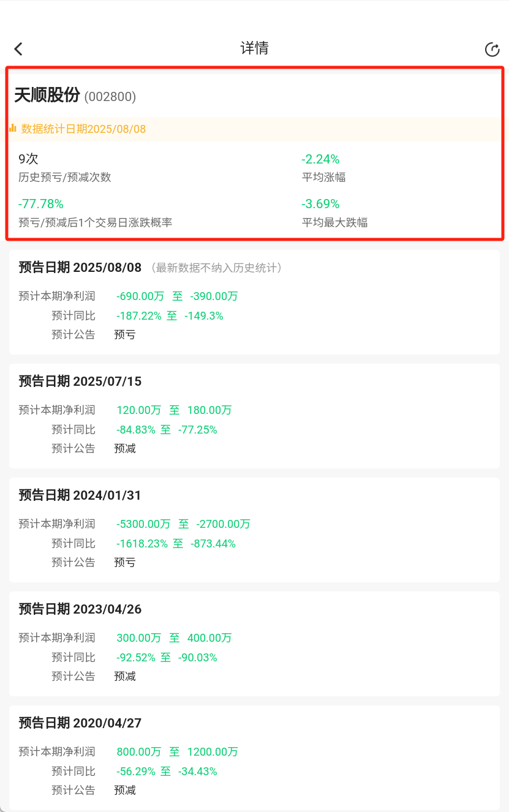Tap the 预亏/预减后1个交易日涨跌概率 label

click(x=96, y=222)
